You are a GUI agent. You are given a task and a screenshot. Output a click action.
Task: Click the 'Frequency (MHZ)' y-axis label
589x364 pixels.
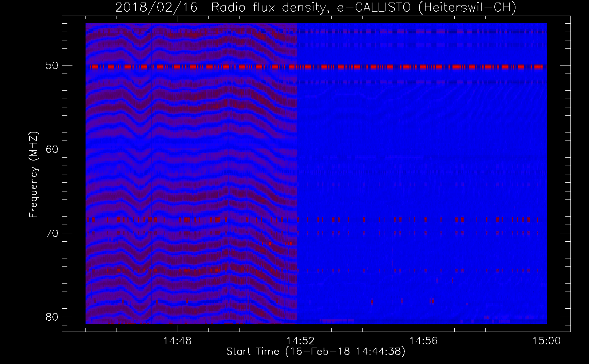coord(33,175)
